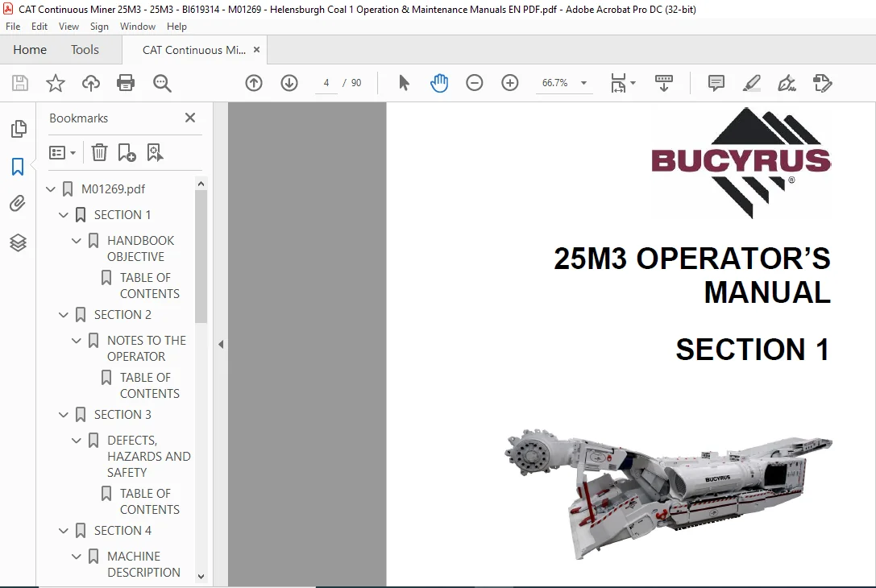
Task: Open the Page Thumbnails panel
Action: point(18,129)
